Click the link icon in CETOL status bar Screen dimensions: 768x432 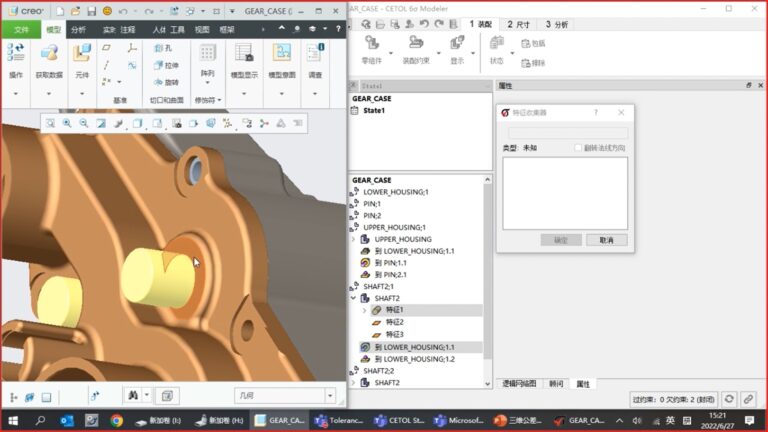point(748,399)
